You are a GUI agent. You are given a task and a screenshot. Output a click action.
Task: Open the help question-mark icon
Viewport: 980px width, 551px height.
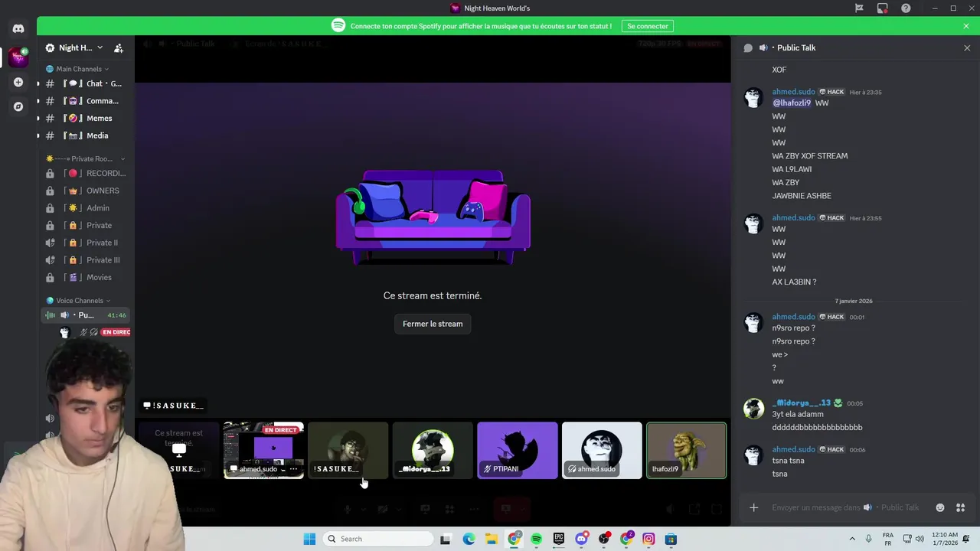pos(906,8)
